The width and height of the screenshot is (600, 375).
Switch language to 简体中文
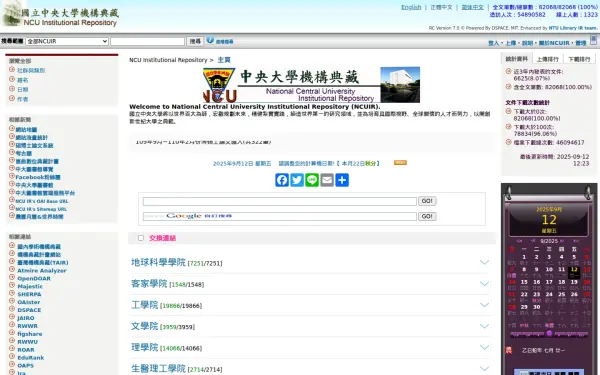[x=472, y=7]
